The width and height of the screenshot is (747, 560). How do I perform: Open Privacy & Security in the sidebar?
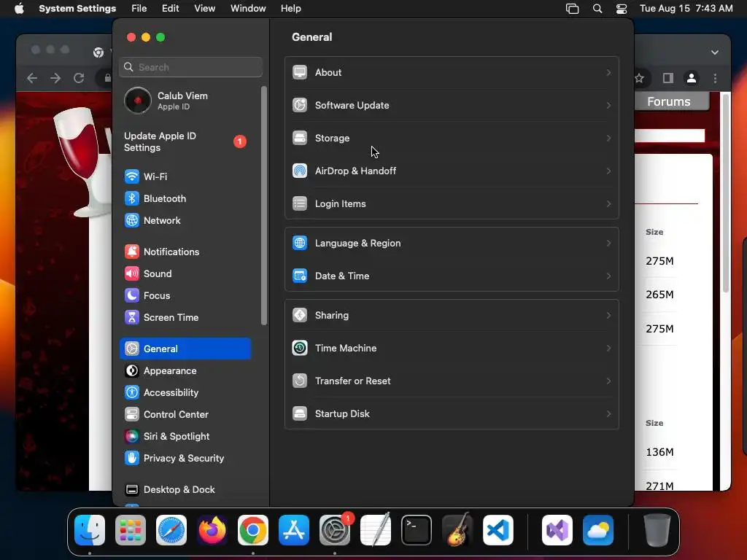coord(185,459)
